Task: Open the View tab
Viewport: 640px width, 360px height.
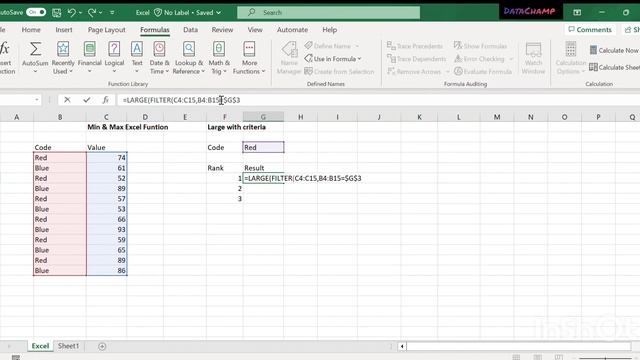Action: pyautogui.click(x=255, y=30)
